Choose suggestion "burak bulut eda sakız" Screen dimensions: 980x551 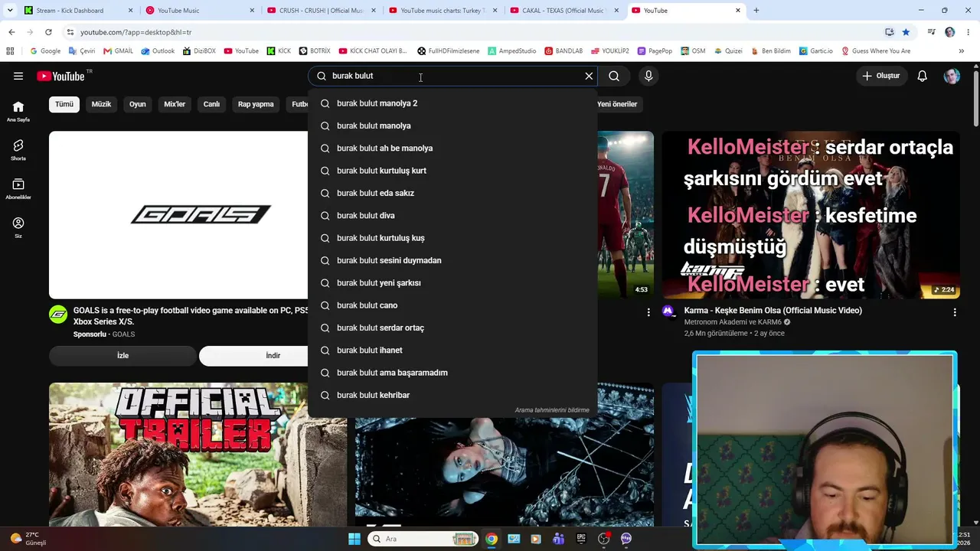452,193
